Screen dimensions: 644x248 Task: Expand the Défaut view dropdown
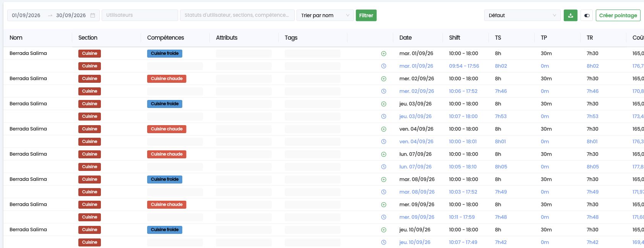coord(522,15)
